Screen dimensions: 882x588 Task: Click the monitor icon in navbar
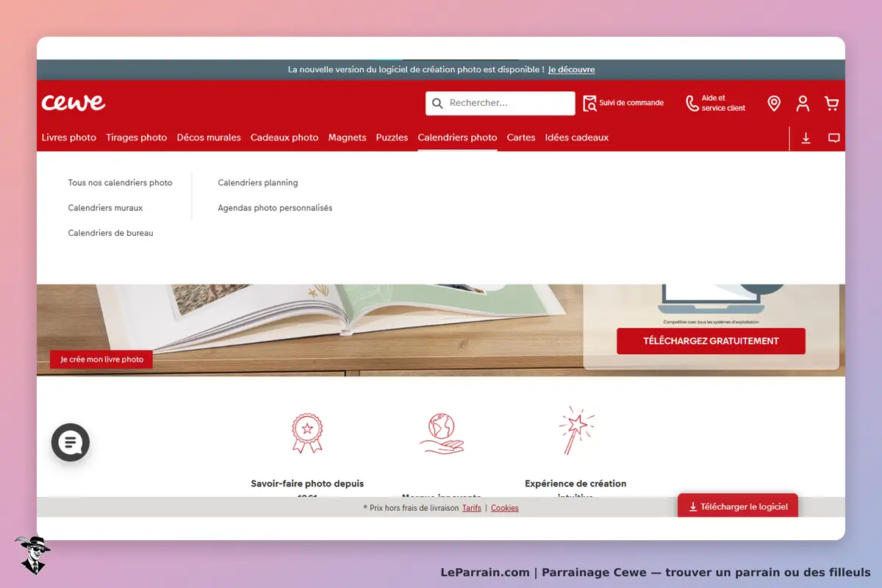tap(834, 138)
